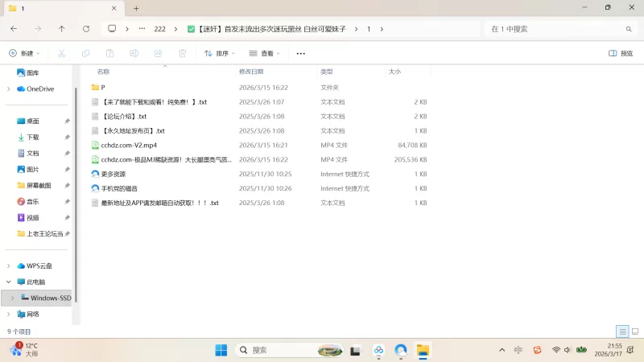This screenshot has width=644, height=362.
Task: Go up one folder level
Action: pos(62,29)
